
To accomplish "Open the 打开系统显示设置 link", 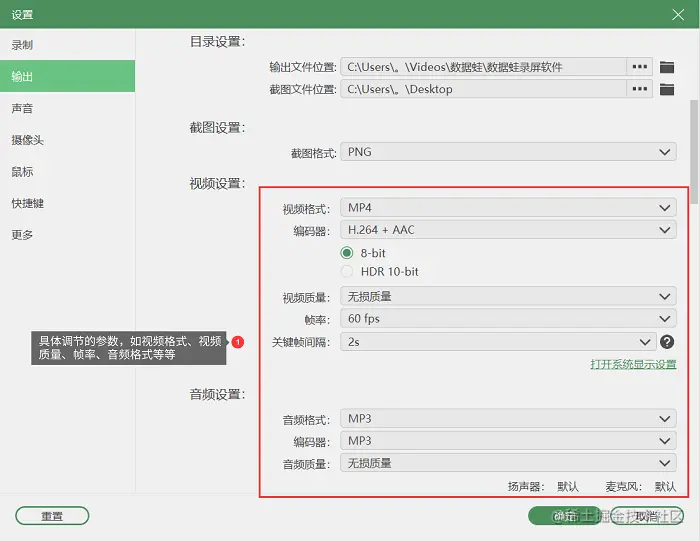I will [x=633, y=364].
